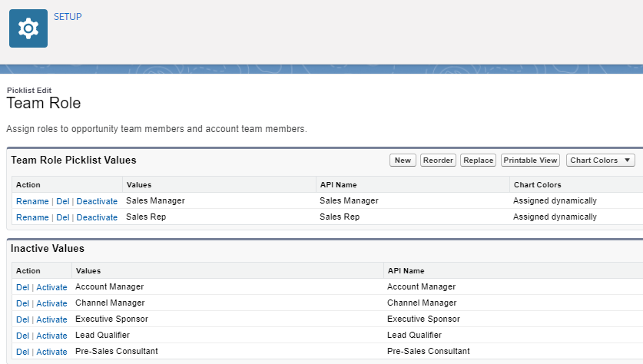Viewport: 643px width, 364px height.
Task: Activate the Executive Sponsor value
Action: point(51,319)
